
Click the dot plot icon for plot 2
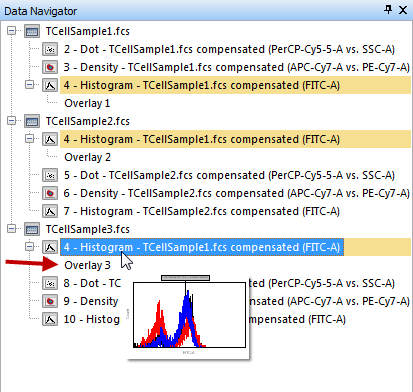point(50,49)
